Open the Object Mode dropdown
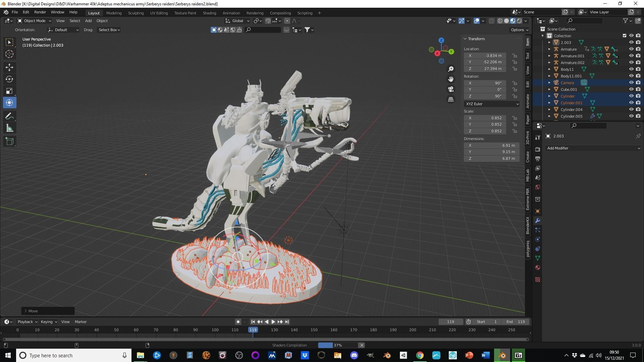Screen dimensions: 644x362 coord(34,21)
